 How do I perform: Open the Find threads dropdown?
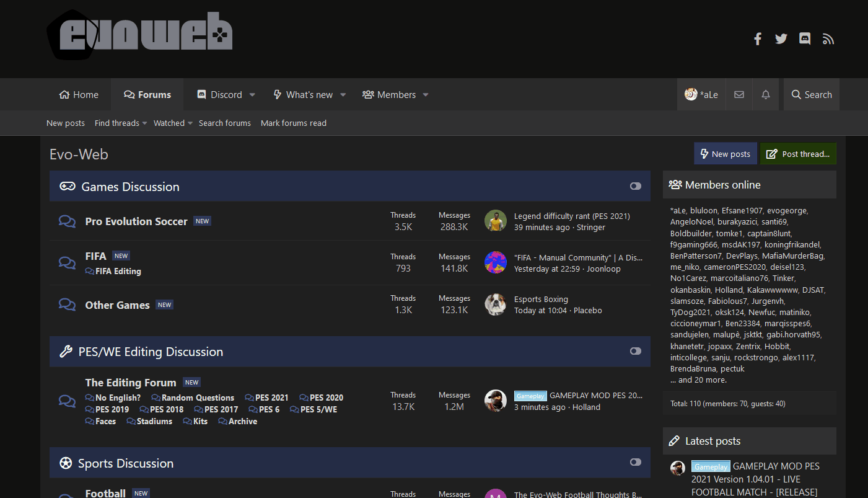(121, 123)
